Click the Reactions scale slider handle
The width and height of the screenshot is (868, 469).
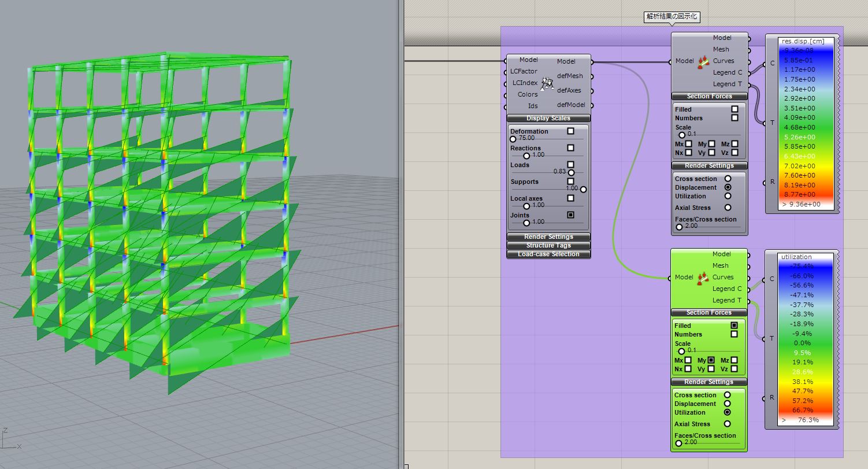pyautogui.click(x=526, y=156)
